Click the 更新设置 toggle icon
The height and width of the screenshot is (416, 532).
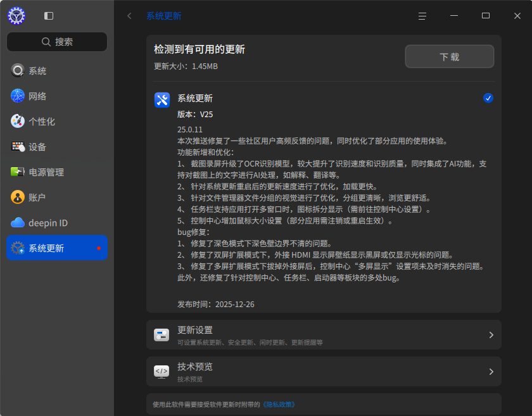click(161, 335)
